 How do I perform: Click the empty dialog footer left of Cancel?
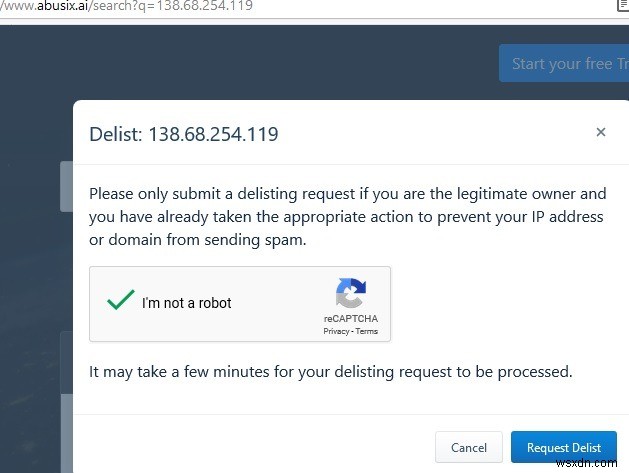point(250,447)
